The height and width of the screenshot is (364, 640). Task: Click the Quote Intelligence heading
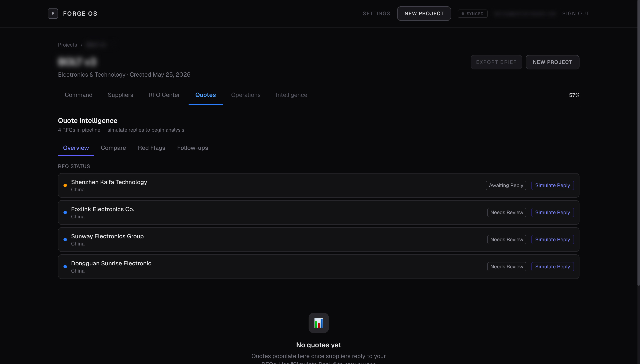(87, 121)
